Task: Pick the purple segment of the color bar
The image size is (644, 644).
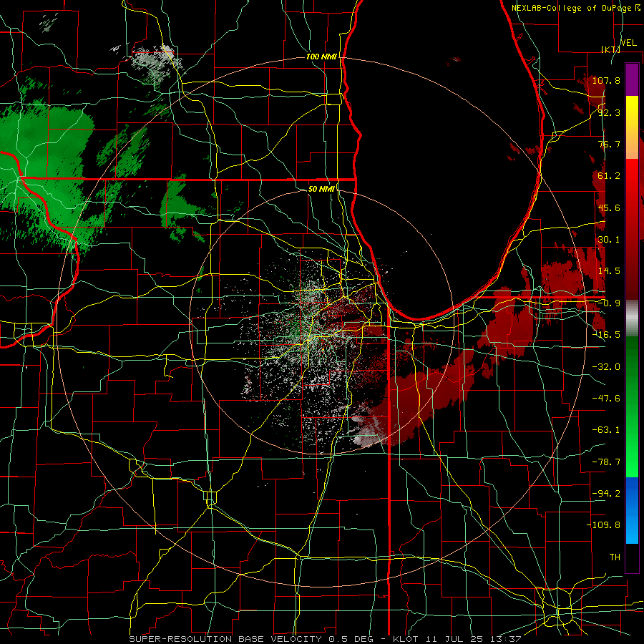Action: (x=632, y=79)
